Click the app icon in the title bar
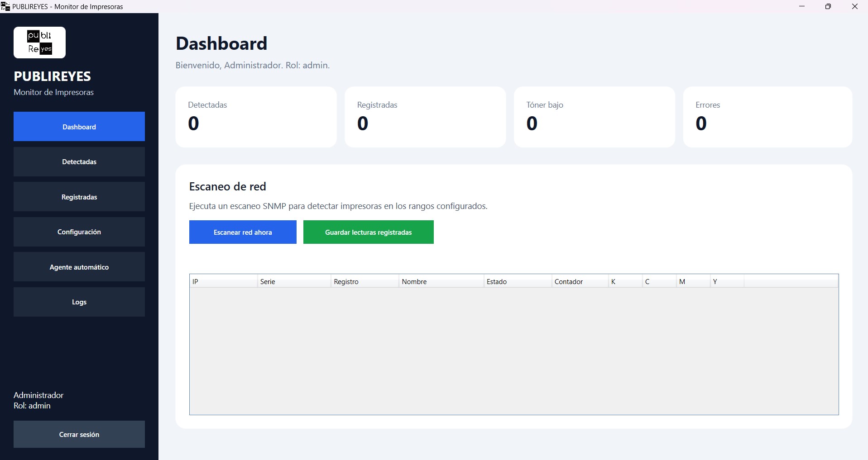 [x=5, y=6]
